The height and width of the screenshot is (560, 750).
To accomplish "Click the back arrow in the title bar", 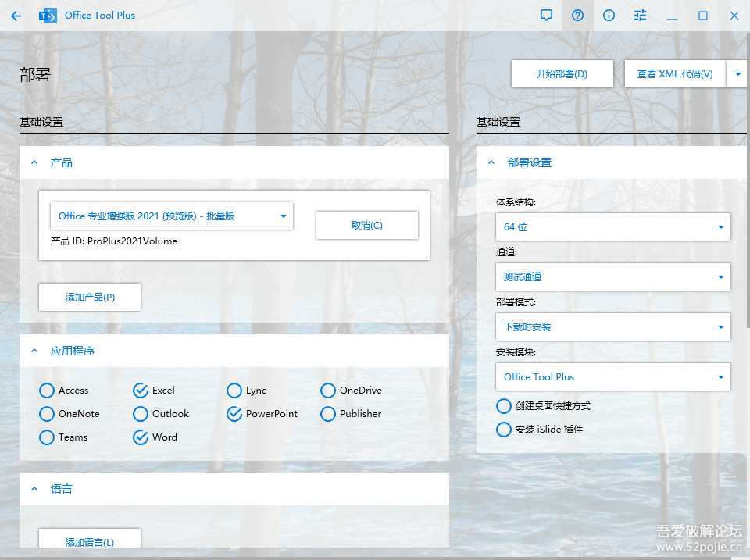I will click(16, 15).
